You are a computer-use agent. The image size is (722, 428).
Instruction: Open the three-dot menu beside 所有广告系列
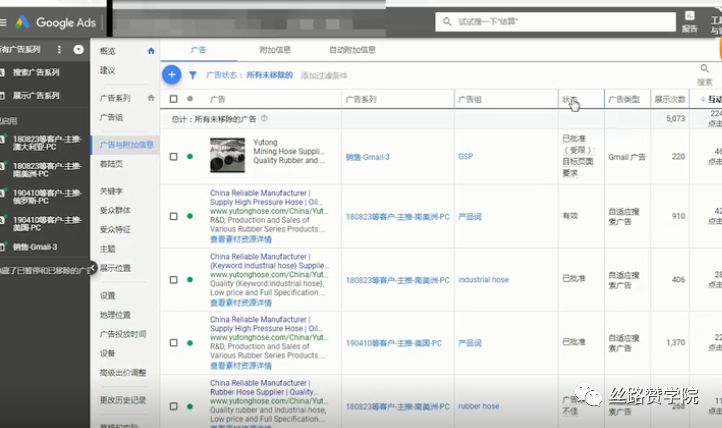click(59, 49)
